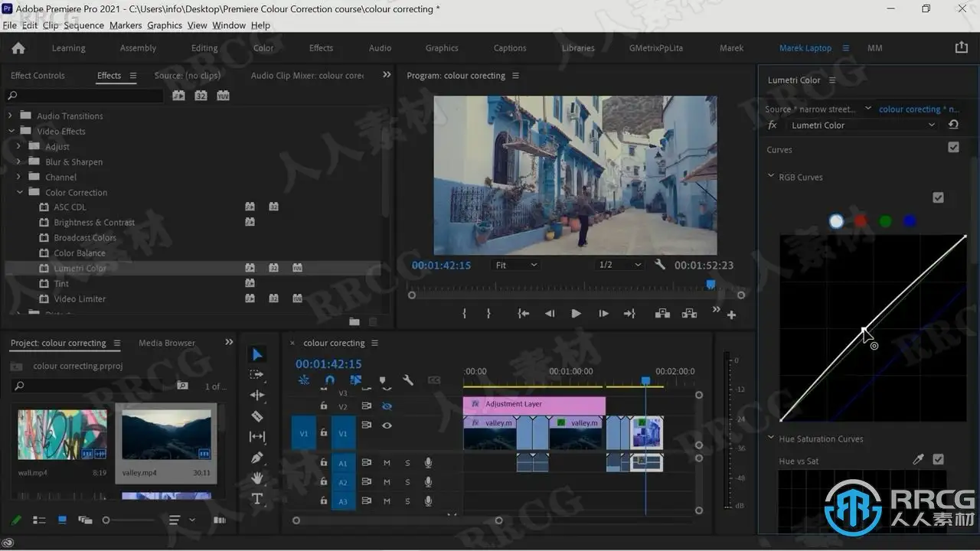
Task: Go to the Home screen icon
Action: point(18,47)
